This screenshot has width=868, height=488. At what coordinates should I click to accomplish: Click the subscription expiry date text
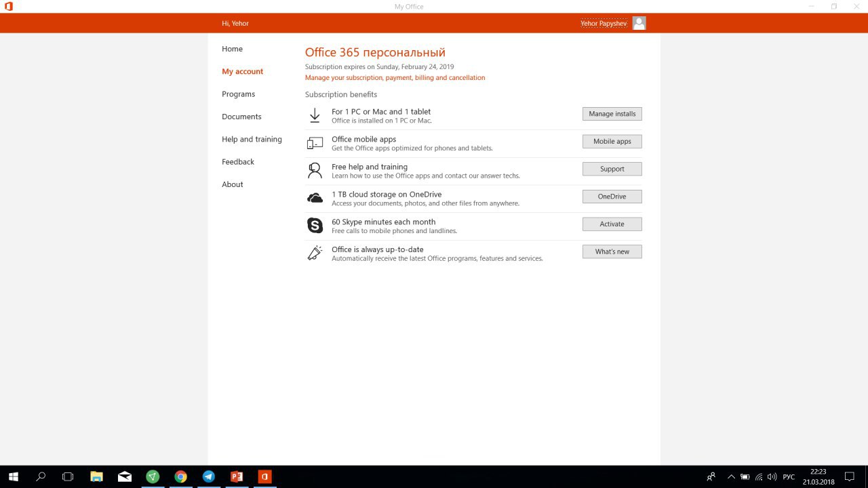379,67
